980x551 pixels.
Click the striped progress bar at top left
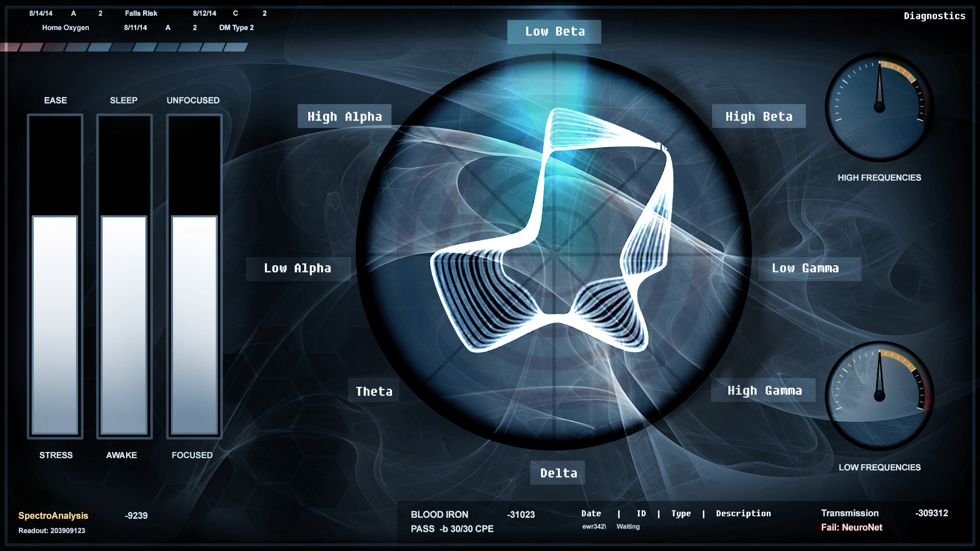pos(124,47)
